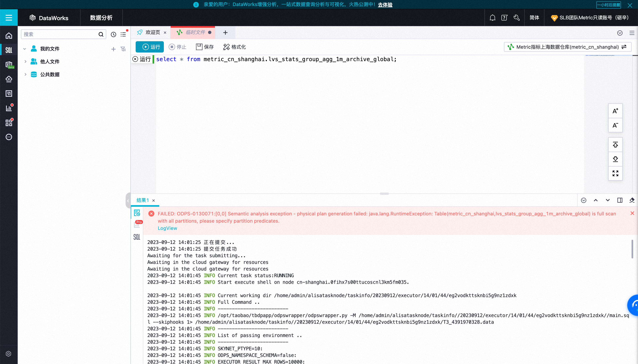Image resolution: width=638 pixels, height=364 pixels.
Task: Toggle the hamburger navigation menu
Action: (9, 18)
